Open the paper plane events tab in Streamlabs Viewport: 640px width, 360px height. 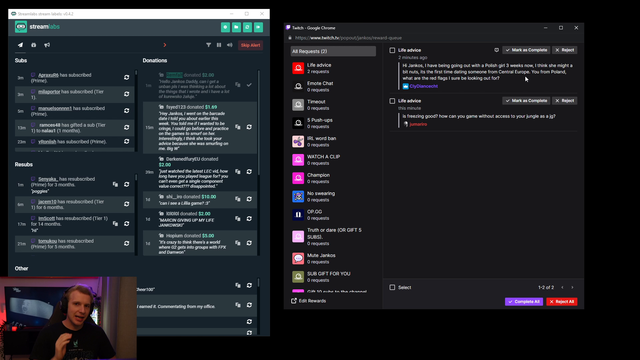[20, 45]
